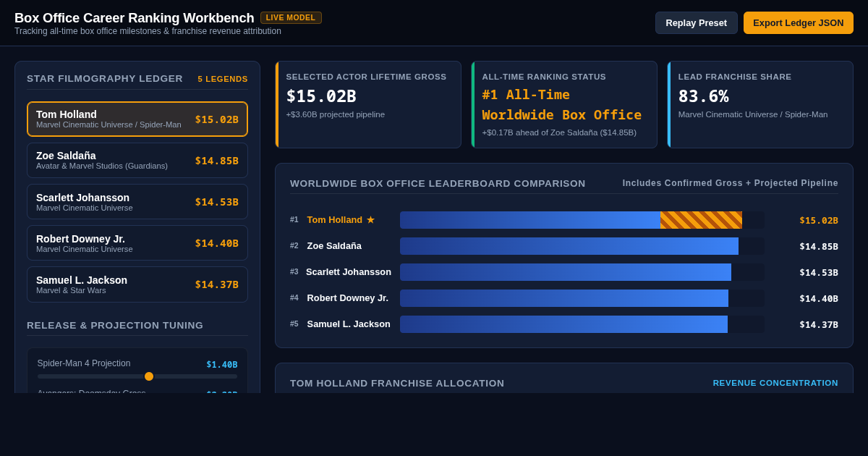Click the REVENUE CONCENTRATION label
This screenshot has width=868, height=456.
click(x=775, y=383)
